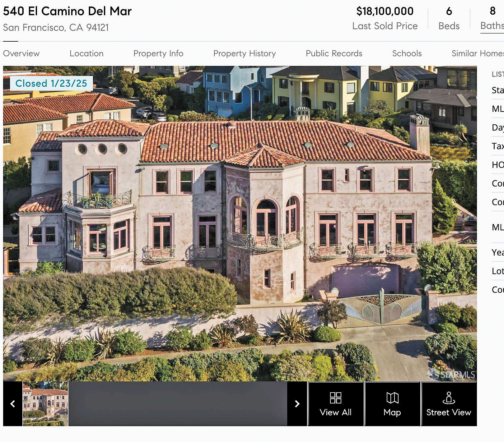Switch to the Schools tab
Image resolution: width=504 pixels, height=442 pixels.
coord(407,53)
